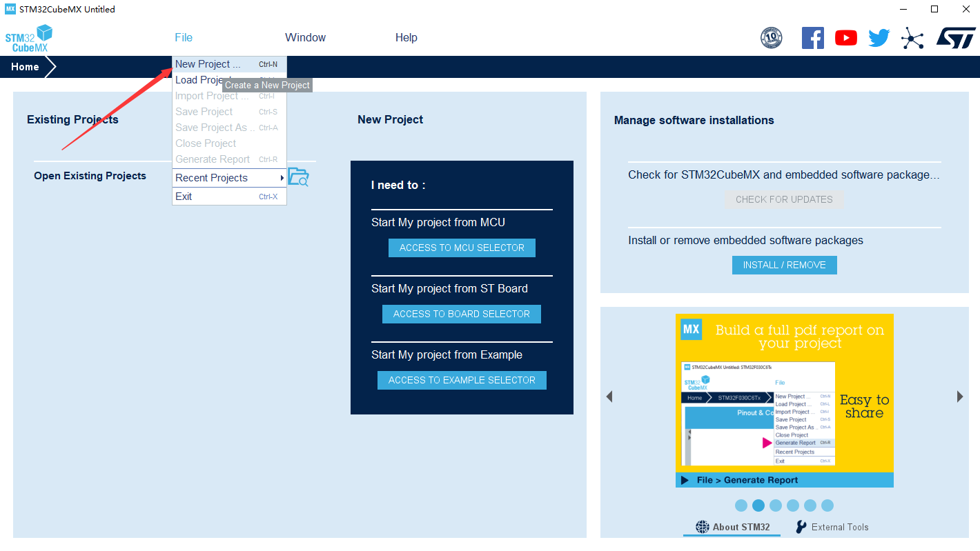Viewport: 980px width, 551px height.
Task: Switch to External Tools tab
Action: [x=832, y=527]
